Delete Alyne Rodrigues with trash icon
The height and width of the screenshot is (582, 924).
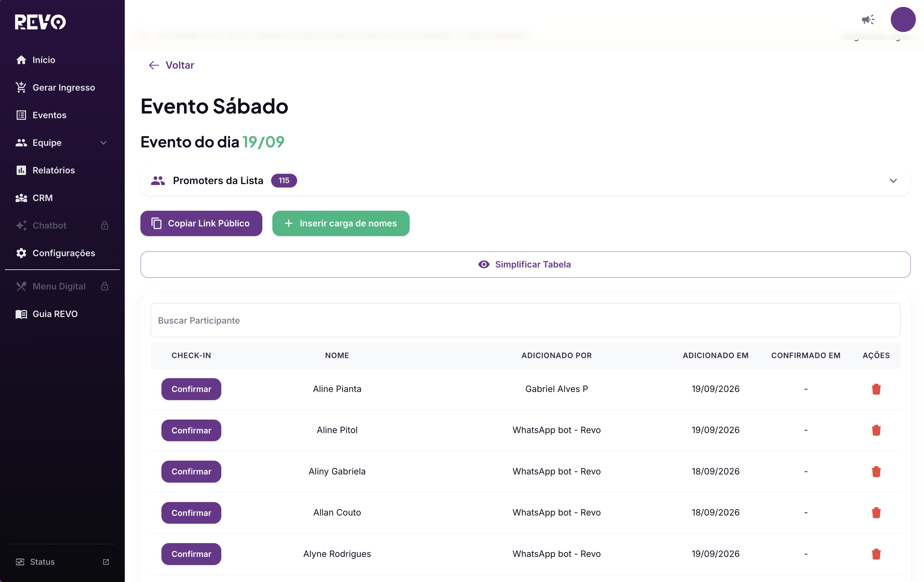coord(876,554)
